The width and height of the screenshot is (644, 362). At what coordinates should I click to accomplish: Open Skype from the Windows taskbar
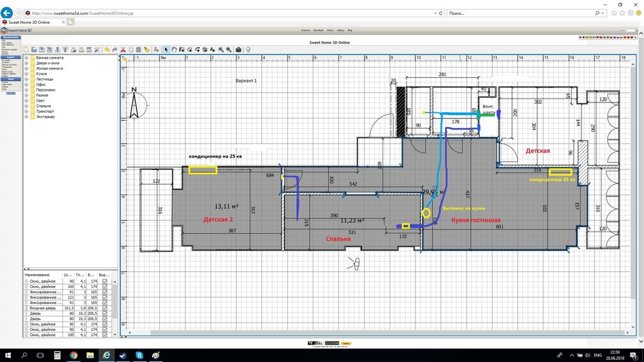point(139,355)
